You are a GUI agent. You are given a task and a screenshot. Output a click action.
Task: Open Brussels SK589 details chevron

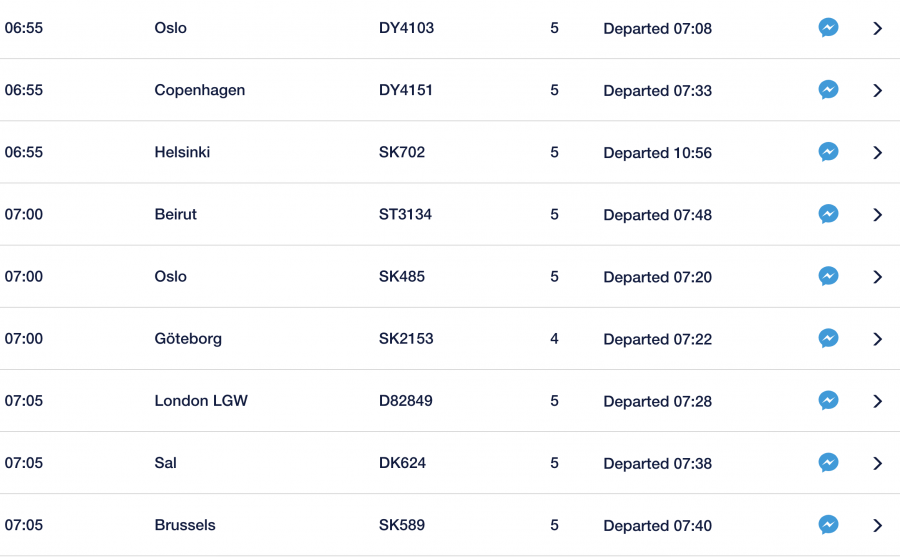[x=878, y=524]
